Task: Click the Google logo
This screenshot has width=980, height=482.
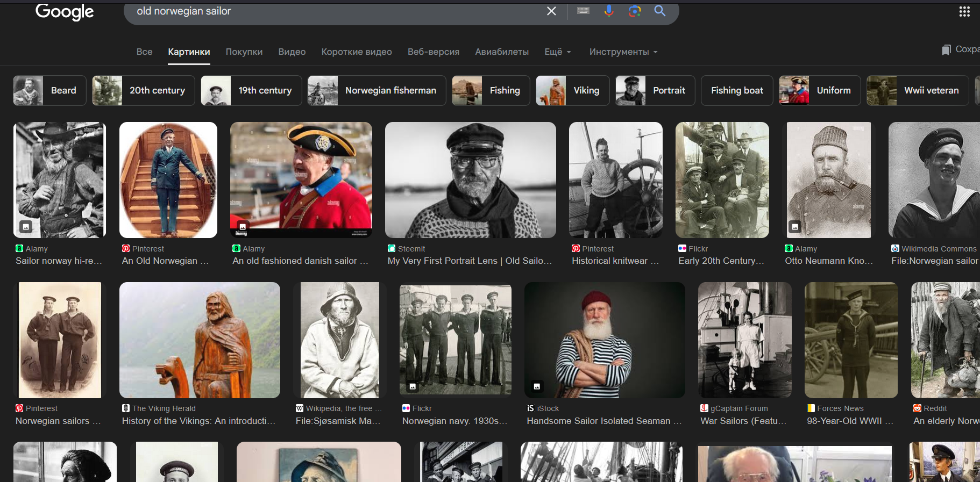Action: tap(65, 12)
